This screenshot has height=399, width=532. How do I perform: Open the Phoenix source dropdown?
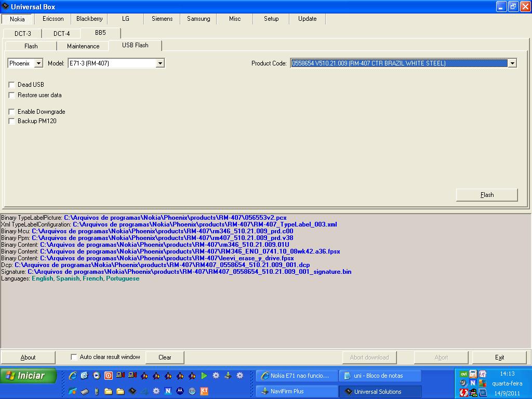click(38, 63)
